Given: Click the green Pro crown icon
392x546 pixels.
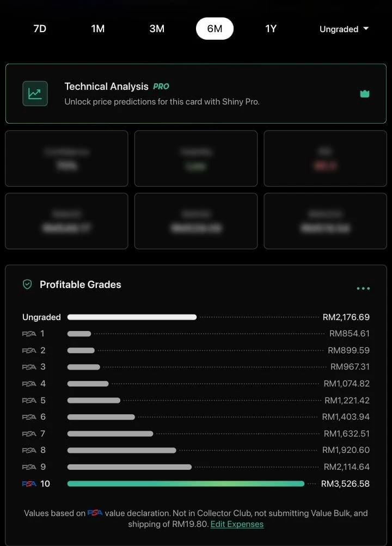Looking at the screenshot, I should (x=365, y=94).
